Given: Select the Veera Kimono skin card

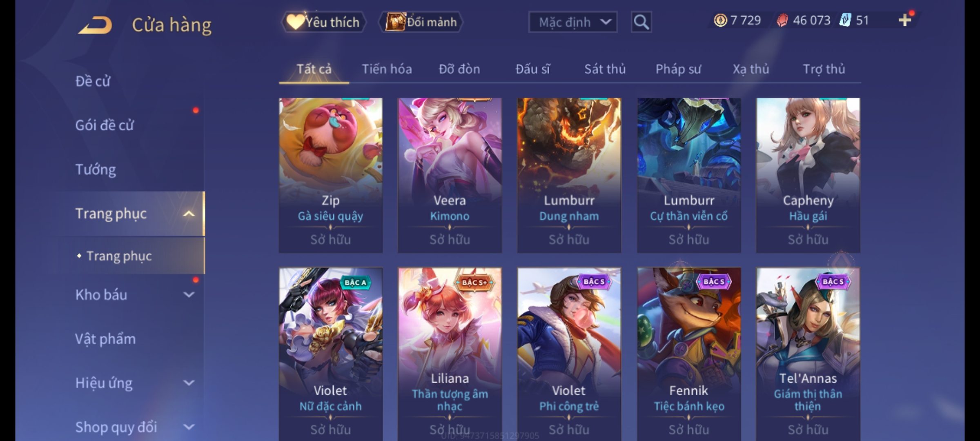Looking at the screenshot, I should coord(450,175).
